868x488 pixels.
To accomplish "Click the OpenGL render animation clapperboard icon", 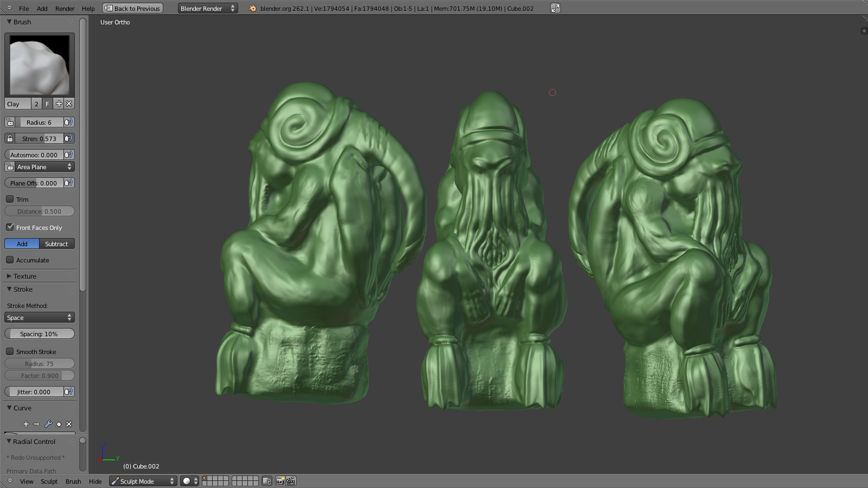I will pos(291,481).
